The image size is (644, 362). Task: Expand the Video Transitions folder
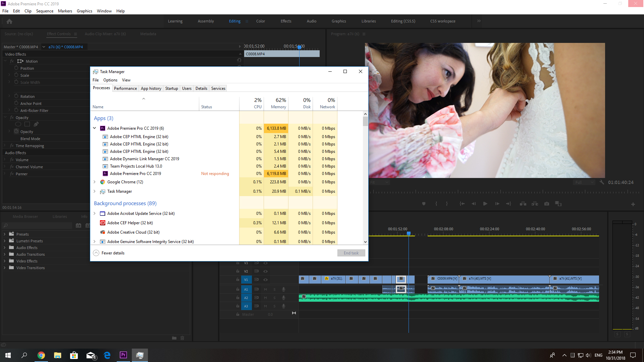click(5, 268)
